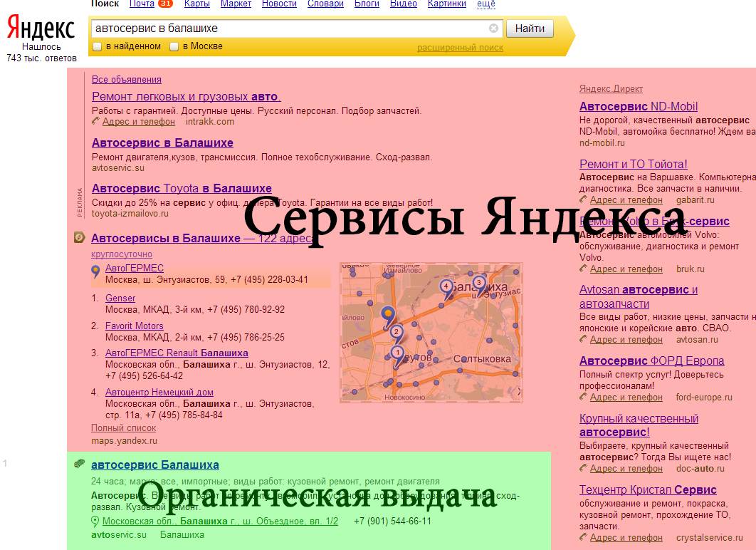Open 'Все объявления' link
This screenshot has height=550, width=756.
coord(126,79)
